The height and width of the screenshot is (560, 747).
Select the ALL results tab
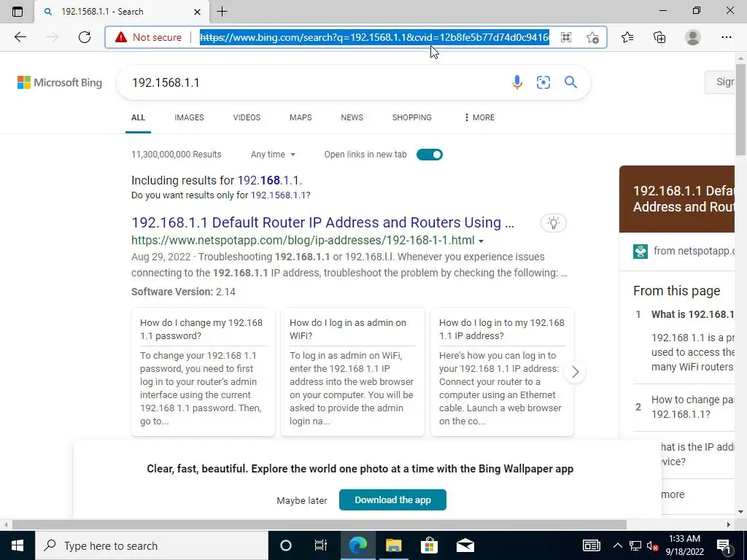(x=138, y=117)
